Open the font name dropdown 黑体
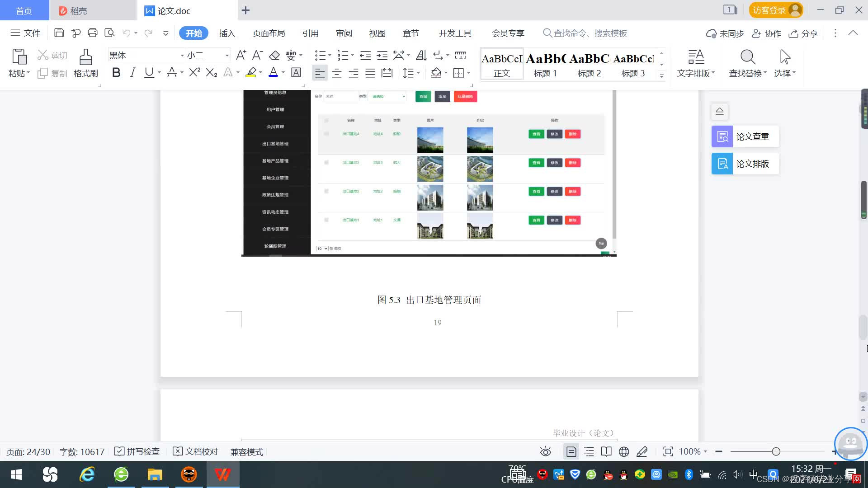Screen dimensions: 868x488 tap(182, 56)
